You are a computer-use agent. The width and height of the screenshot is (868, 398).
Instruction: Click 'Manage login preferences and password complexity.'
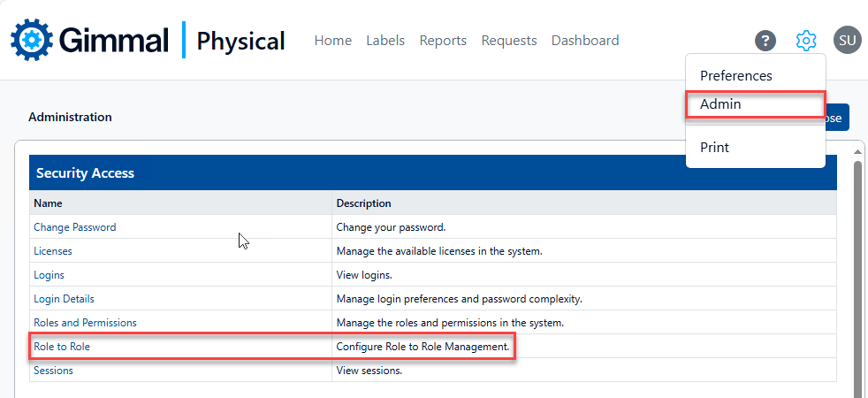(x=459, y=299)
